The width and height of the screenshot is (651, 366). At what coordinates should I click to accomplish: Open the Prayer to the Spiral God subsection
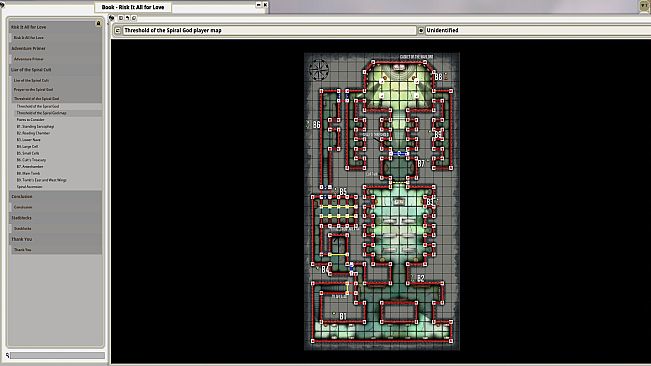point(57,89)
